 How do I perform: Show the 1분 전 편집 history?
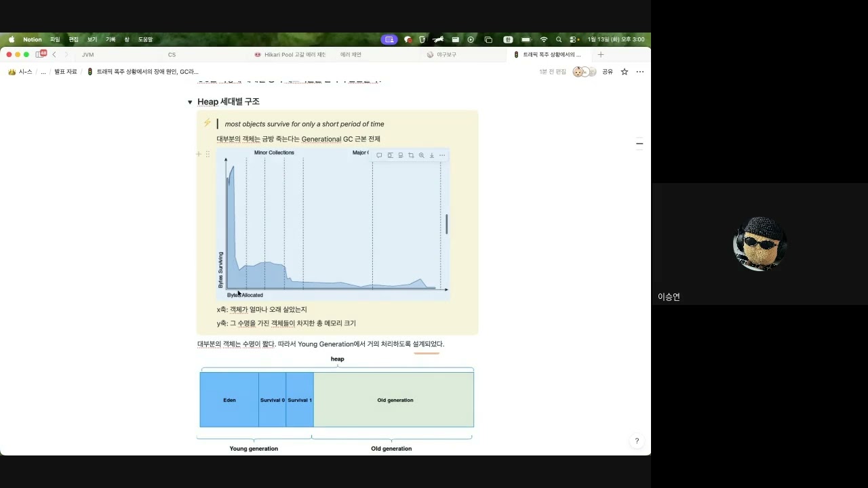pyautogui.click(x=553, y=72)
